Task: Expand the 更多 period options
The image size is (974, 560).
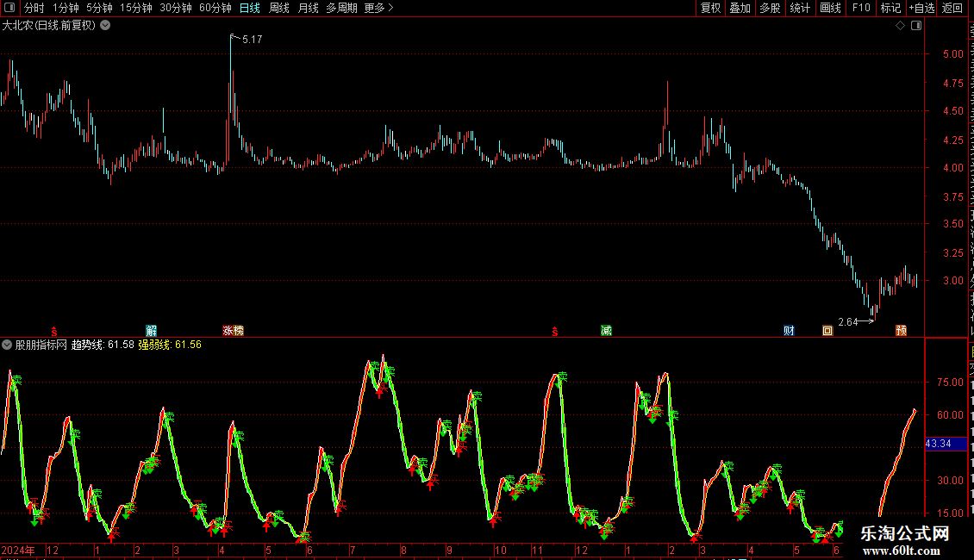Action: (378, 8)
